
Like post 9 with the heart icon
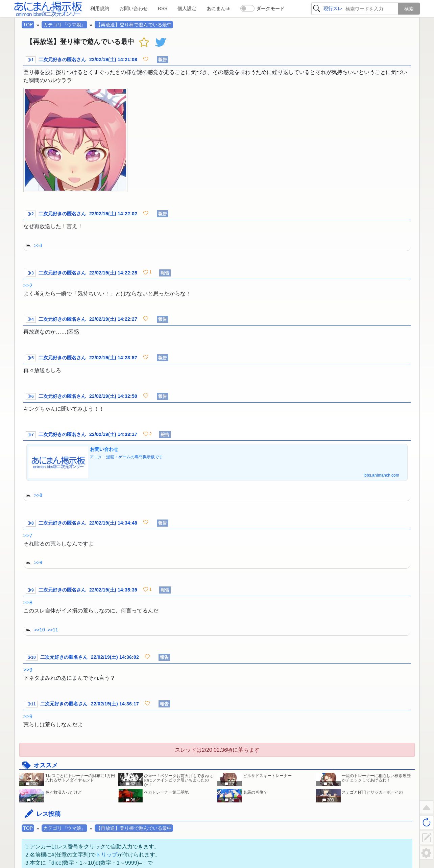point(146,589)
